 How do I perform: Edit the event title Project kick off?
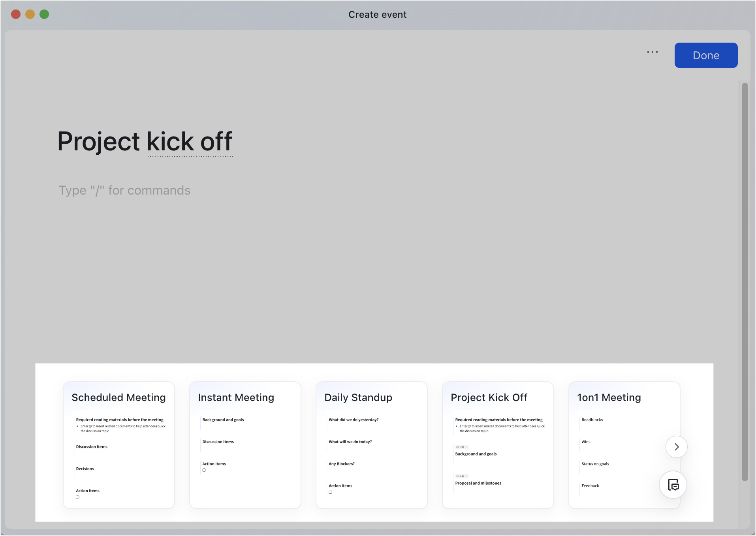(145, 141)
